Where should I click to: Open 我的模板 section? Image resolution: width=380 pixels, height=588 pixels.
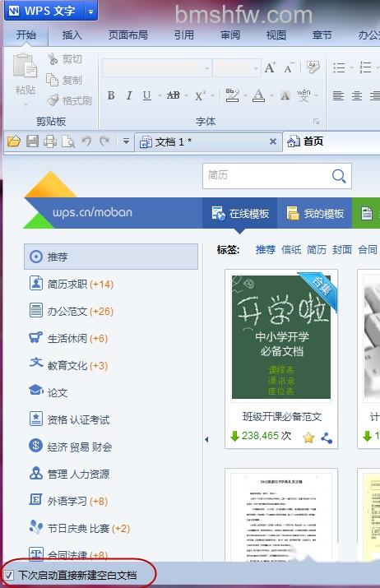pyautogui.click(x=315, y=213)
